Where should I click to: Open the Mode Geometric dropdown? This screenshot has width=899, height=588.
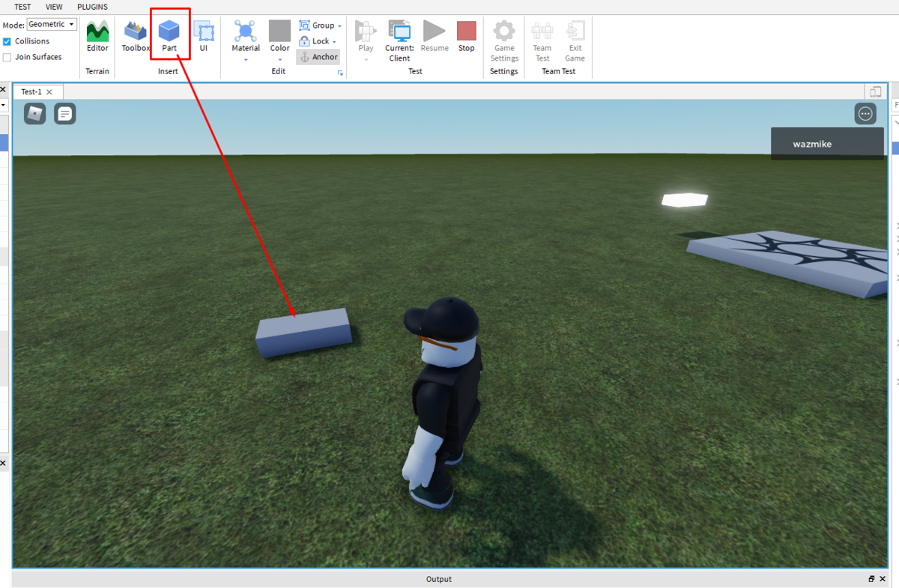52,25
